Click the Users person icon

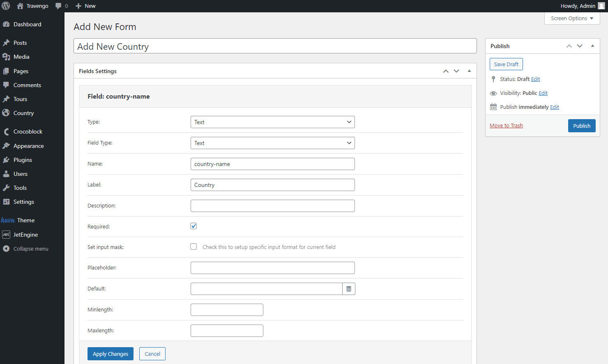tap(6, 174)
